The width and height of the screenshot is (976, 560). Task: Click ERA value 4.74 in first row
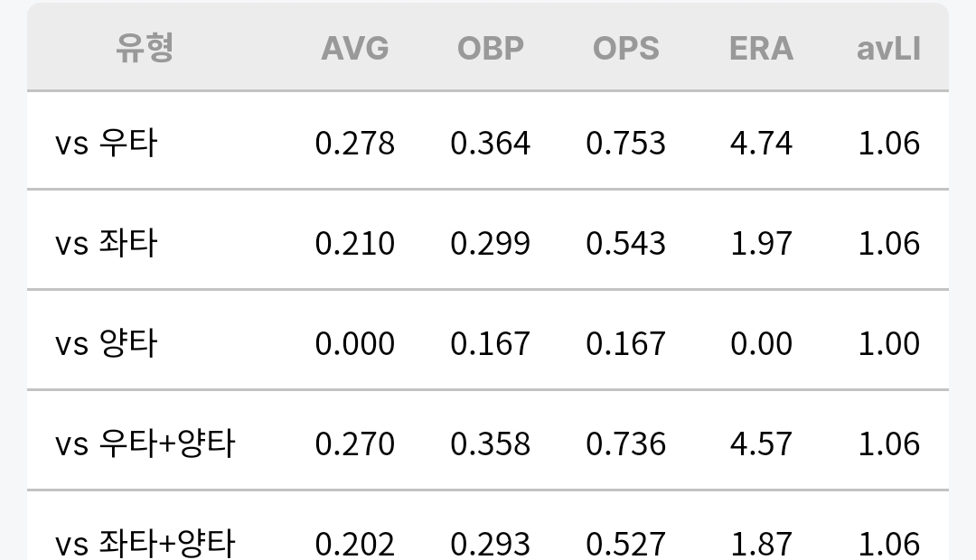[x=761, y=143]
